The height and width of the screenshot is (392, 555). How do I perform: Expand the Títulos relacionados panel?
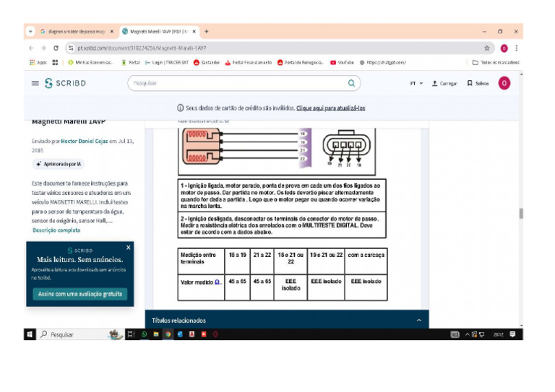pos(418,321)
